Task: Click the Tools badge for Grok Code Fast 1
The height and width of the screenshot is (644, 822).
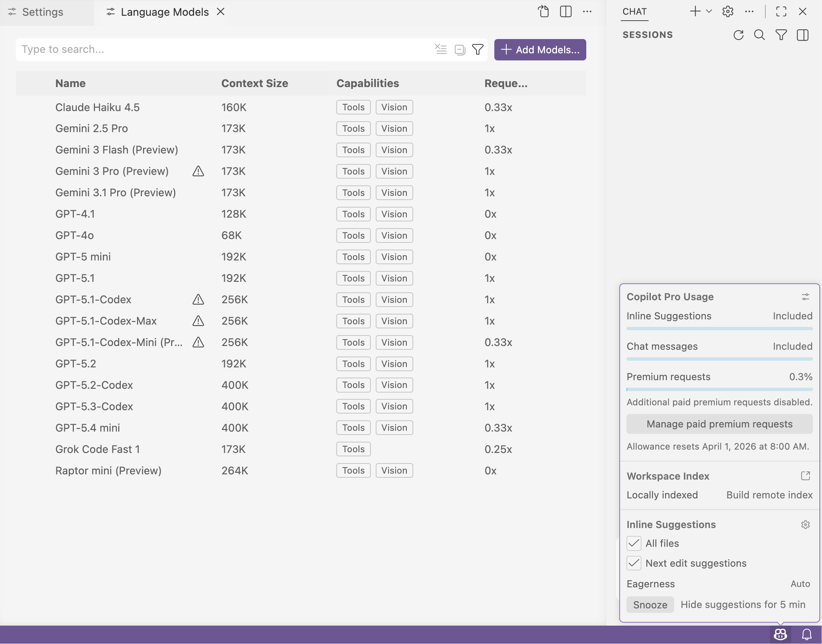Action: [353, 449]
